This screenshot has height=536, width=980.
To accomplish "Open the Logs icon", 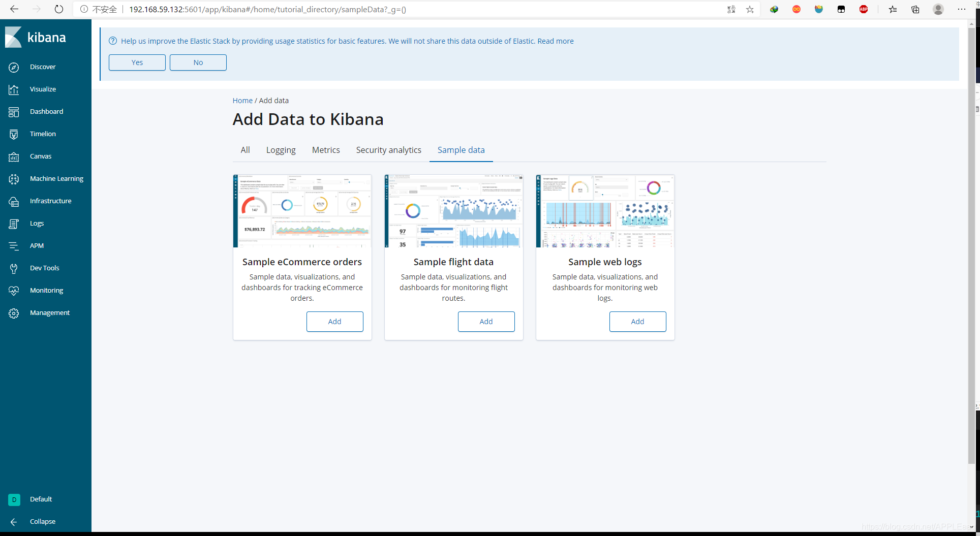I will pos(14,224).
